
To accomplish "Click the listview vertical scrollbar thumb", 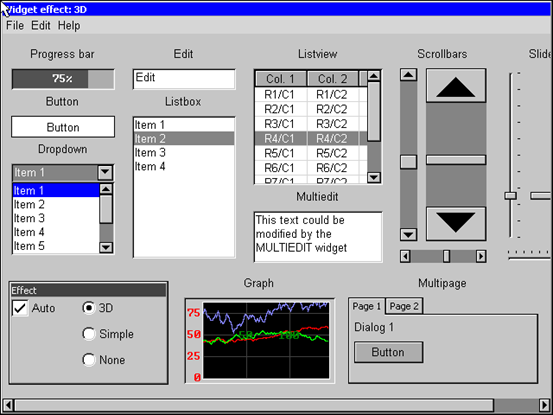I will 374,111.
